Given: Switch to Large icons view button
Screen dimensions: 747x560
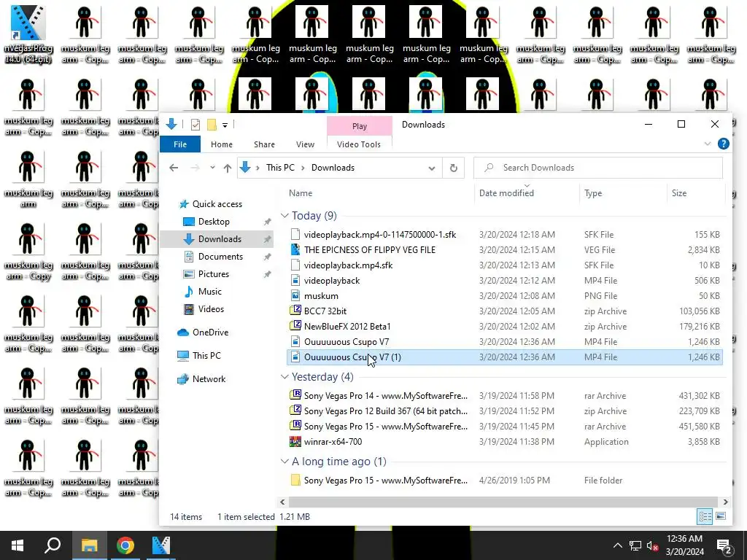Looking at the screenshot, I should point(721,516).
